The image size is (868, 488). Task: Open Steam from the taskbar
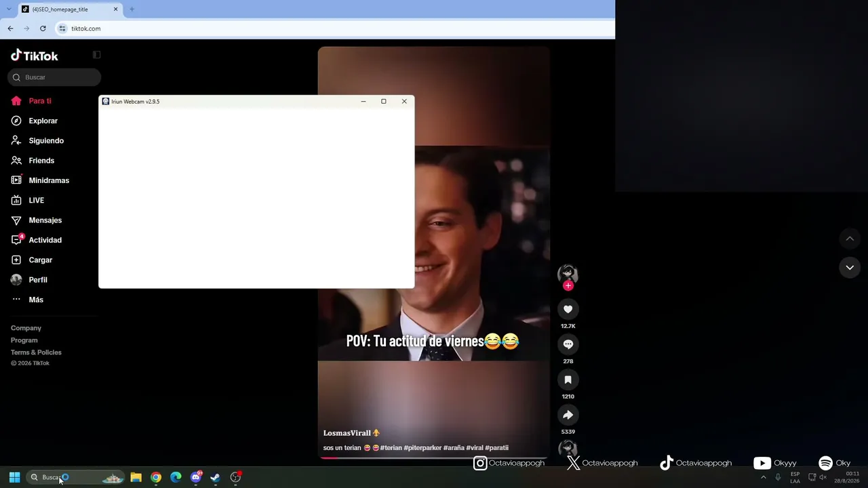click(215, 477)
